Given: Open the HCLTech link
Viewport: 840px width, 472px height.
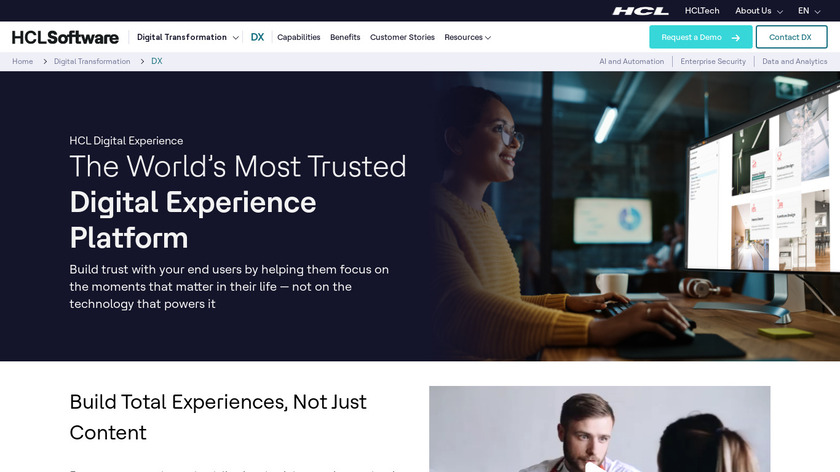Looking at the screenshot, I should 702,11.
